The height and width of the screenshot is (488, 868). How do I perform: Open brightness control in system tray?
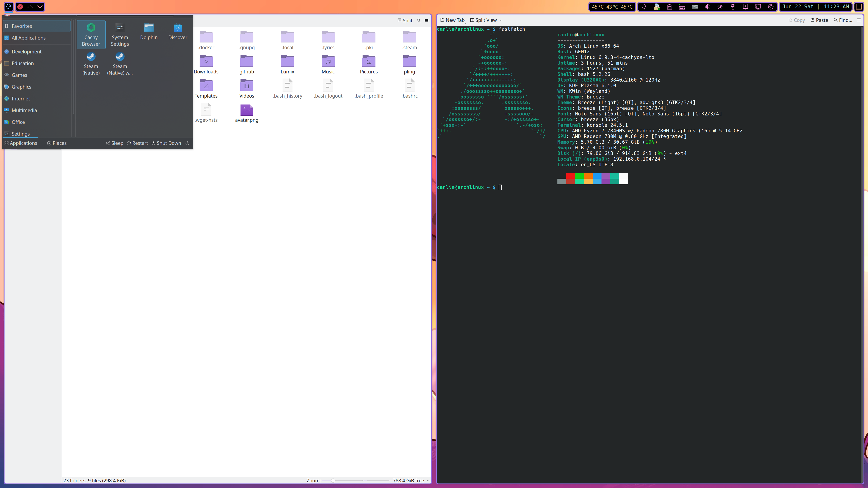[x=720, y=7]
